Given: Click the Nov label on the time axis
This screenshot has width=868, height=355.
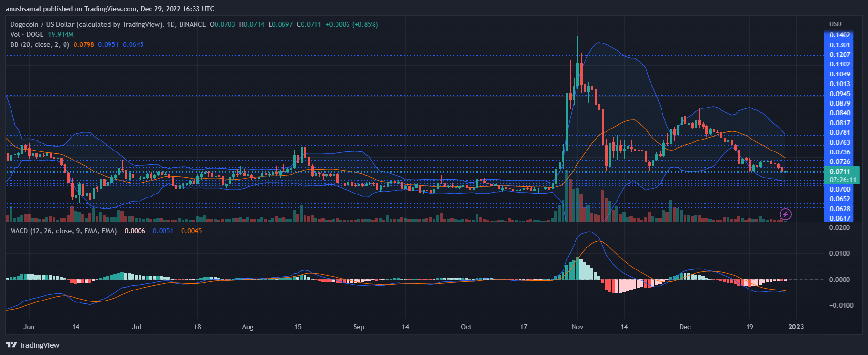Looking at the screenshot, I should coord(577,327).
